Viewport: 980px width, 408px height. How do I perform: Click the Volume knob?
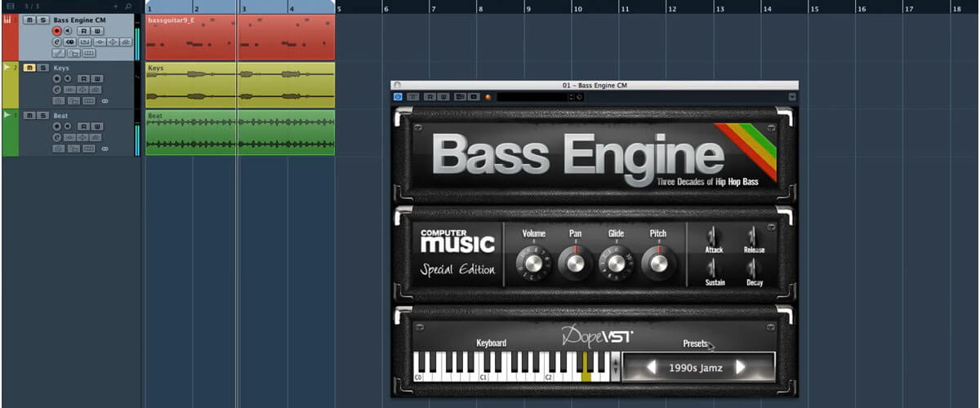point(533,263)
